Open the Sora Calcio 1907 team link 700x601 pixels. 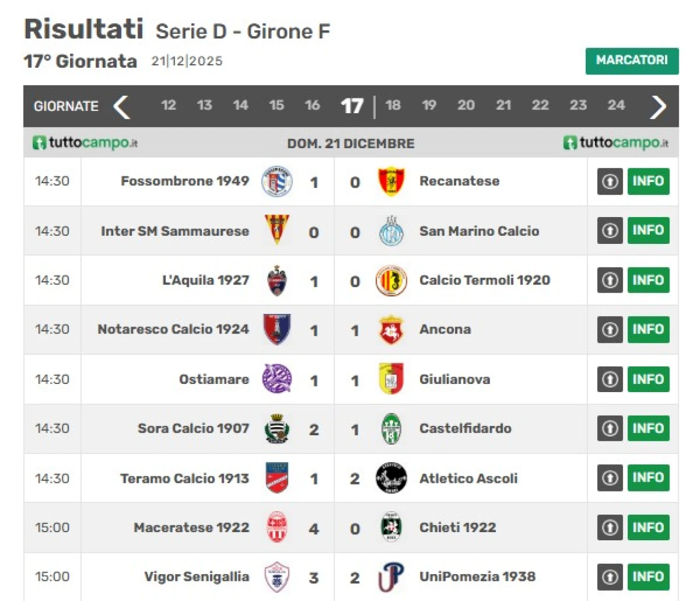(193, 429)
